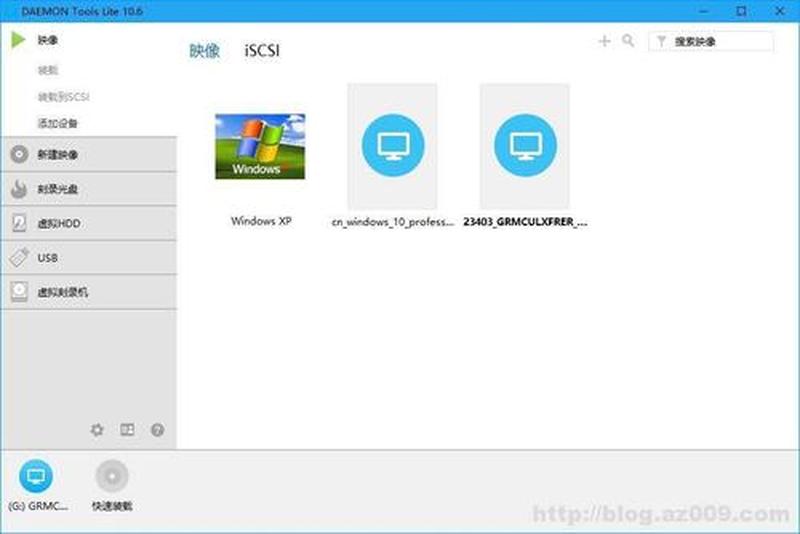Image resolution: width=800 pixels, height=534 pixels.
Task: Open the 刻录光盘 flame panel
Action: pos(89,189)
